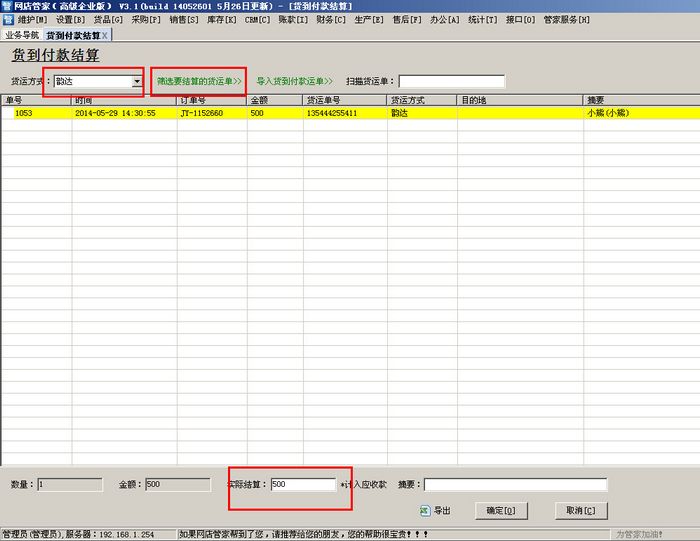Open the 销售 menu
Image resolution: width=700 pixels, height=541 pixels.
tap(183, 20)
